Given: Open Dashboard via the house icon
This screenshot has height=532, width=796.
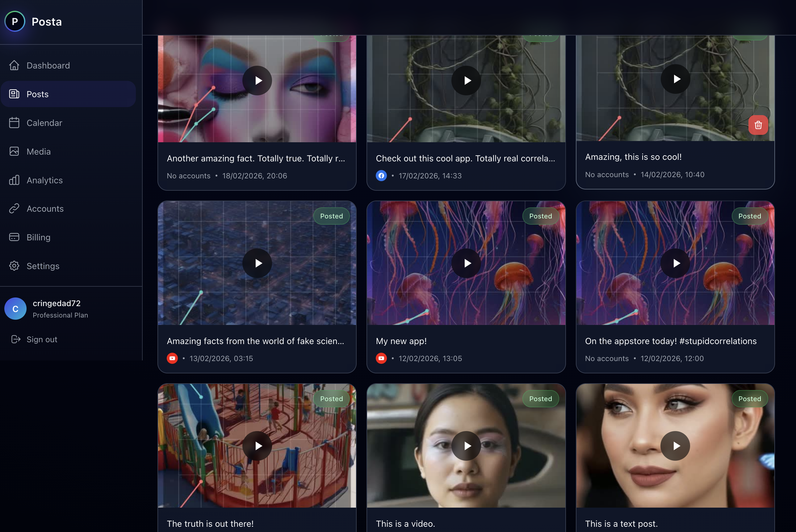Looking at the screenshot, I should point(14,65).
